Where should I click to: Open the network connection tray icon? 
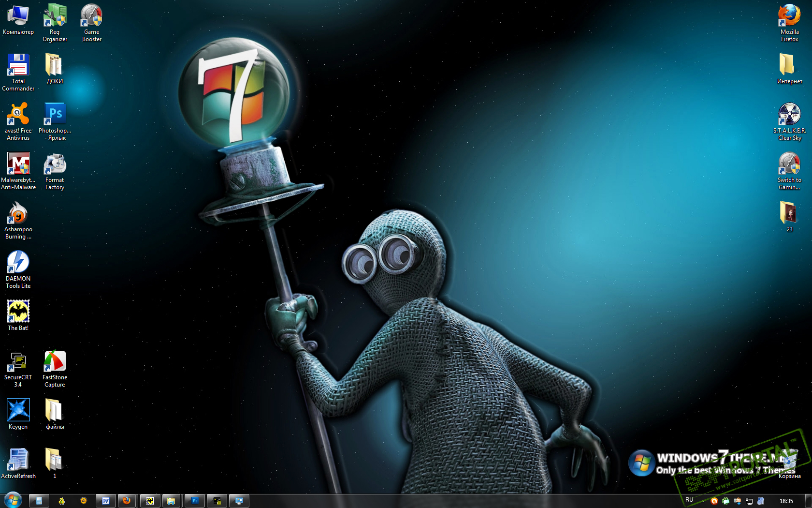749,501
